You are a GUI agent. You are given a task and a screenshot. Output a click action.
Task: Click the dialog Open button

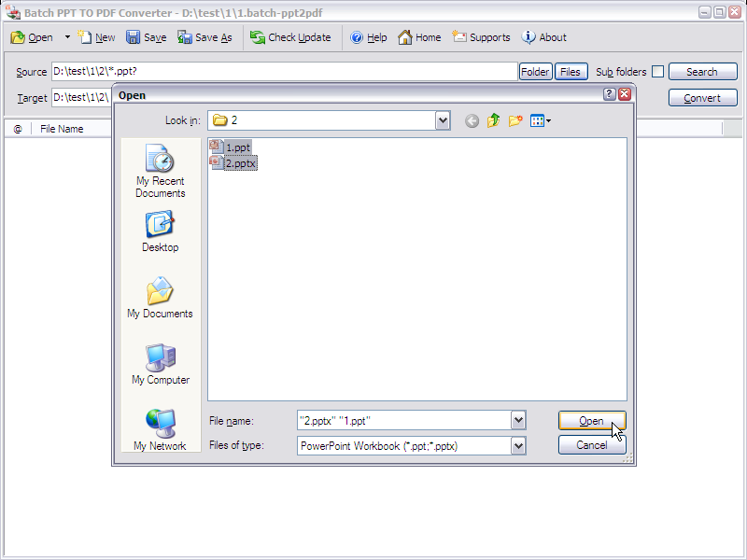592,421
